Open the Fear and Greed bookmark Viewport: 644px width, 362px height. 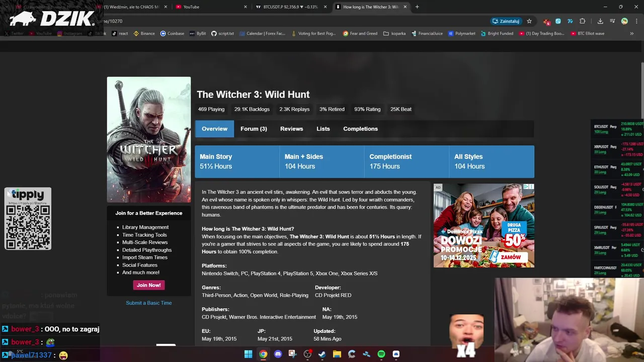[360, 34]
